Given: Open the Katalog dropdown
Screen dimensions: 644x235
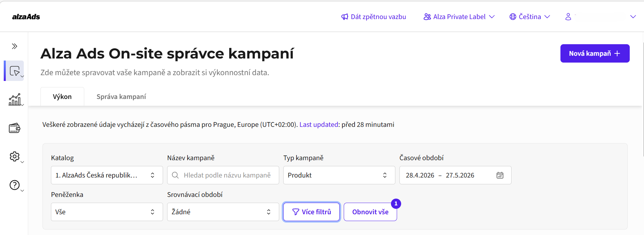Looking at the screenshot, I should pos(107,175).
